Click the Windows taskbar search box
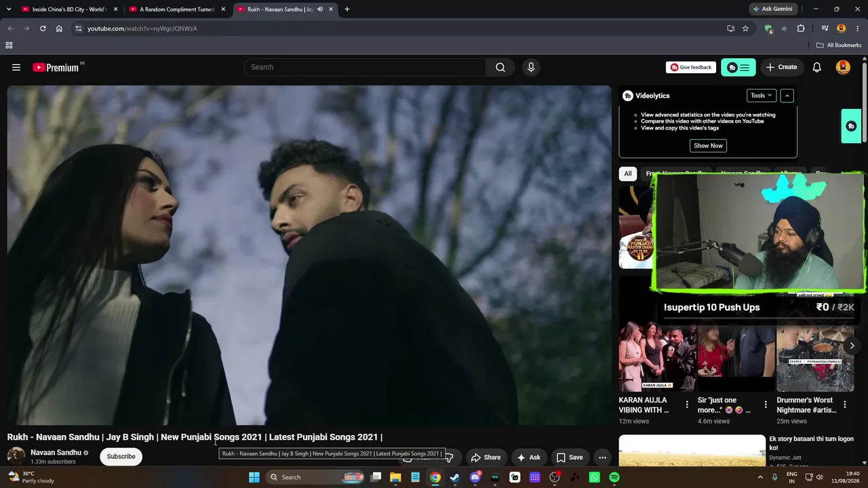The height and width of the screenshot is (488, 868). pyautogui.click(x=316, y=477)
